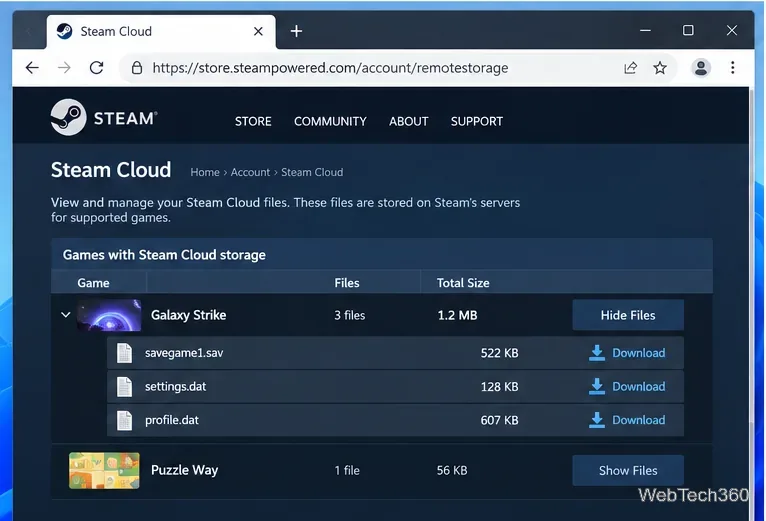This screenshot has height=521, width=766.
Task: Click the padlock site info icon
Action: 137,67
